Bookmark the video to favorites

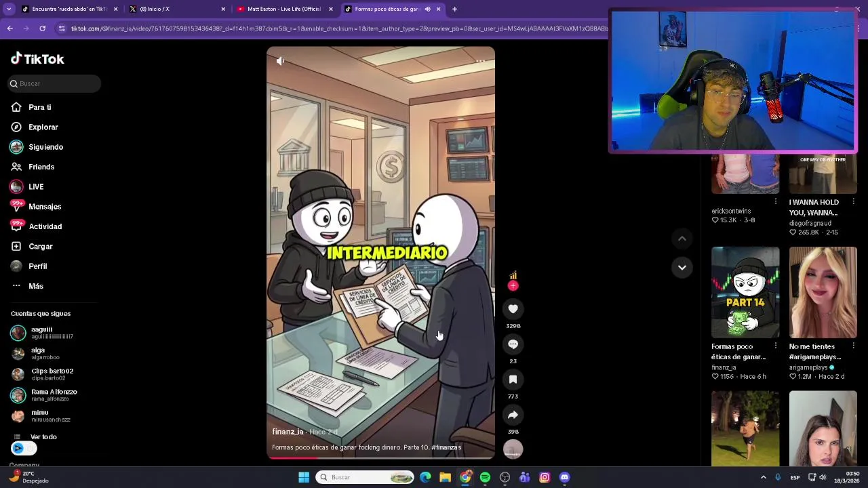513,380
